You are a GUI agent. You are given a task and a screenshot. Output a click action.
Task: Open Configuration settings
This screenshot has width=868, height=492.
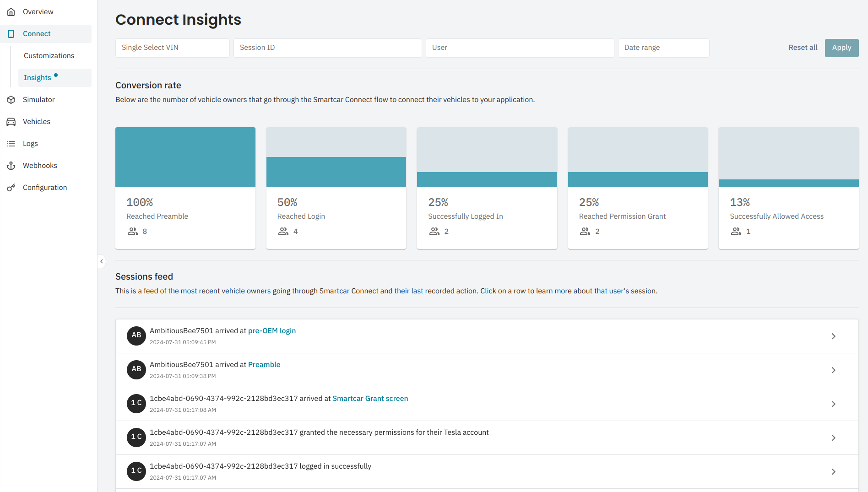point(46,188)
